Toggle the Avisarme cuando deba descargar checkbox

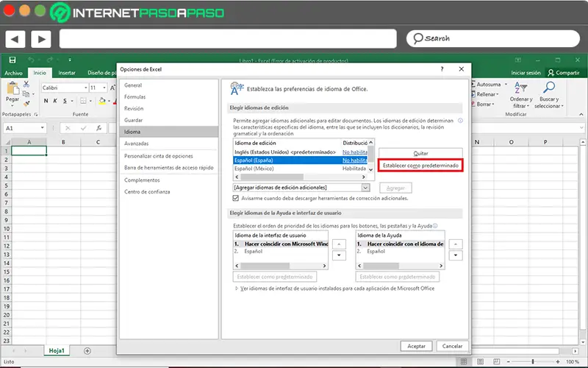235,198
